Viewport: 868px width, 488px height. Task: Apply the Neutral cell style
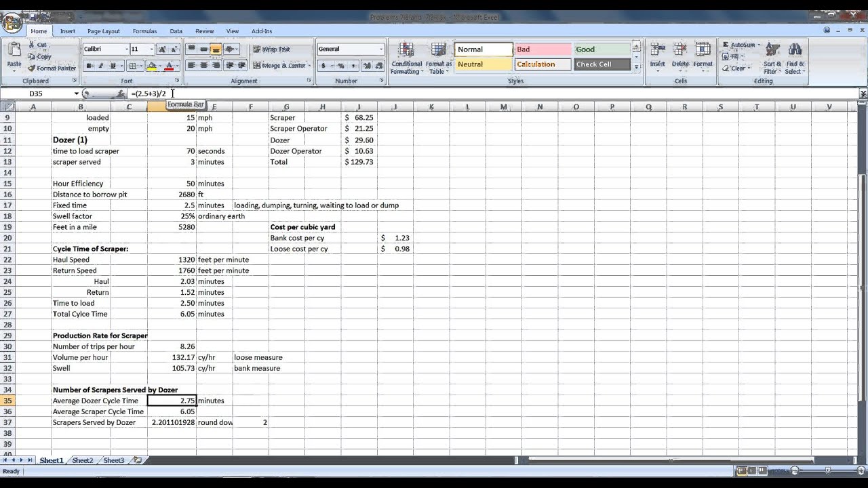pyautogui.click(x=484, y=64)
